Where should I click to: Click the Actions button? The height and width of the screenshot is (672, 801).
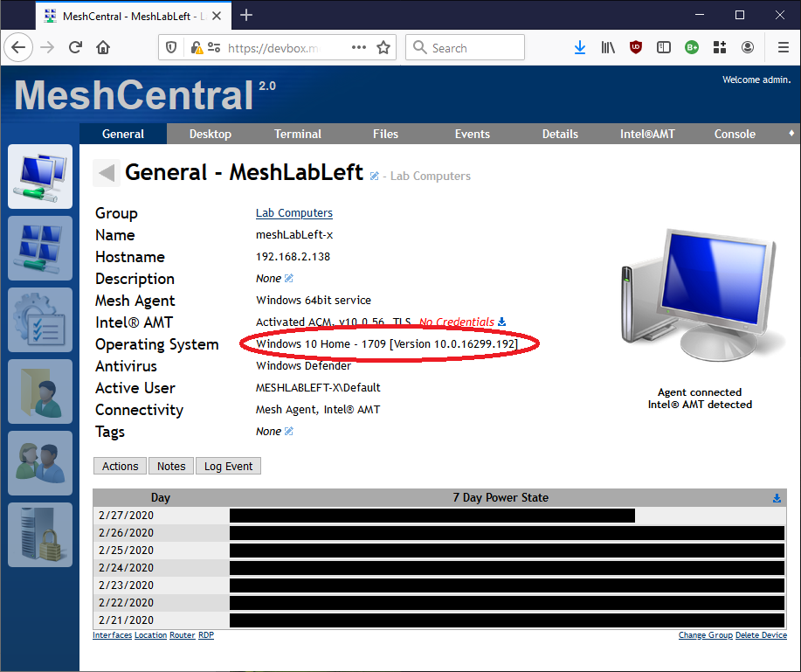120,466
